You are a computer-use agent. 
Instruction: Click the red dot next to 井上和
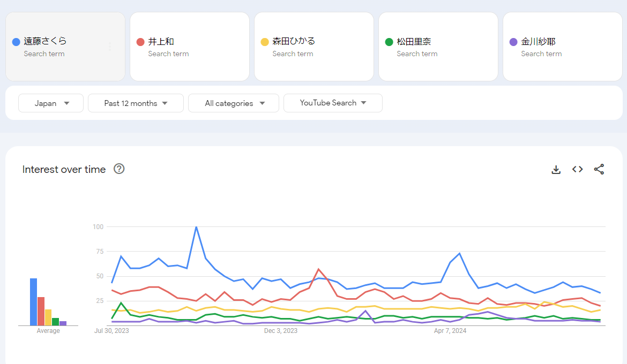pos(140,42)
